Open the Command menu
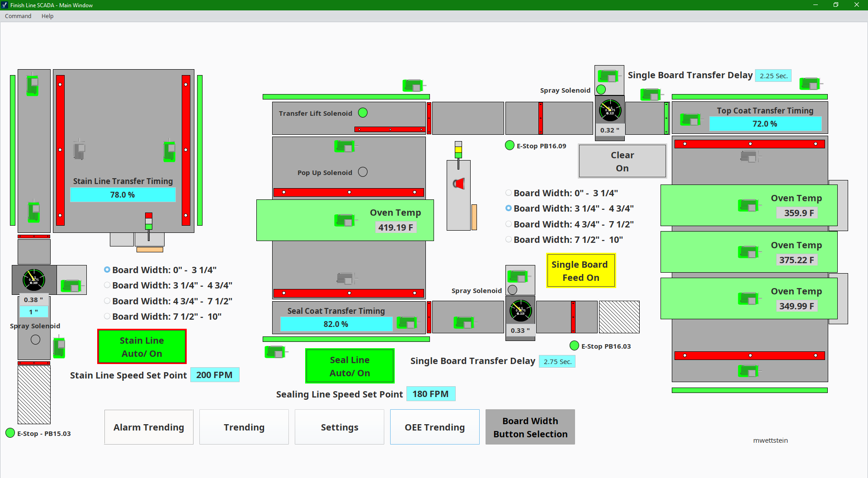The height and width of the screenshot is (478, 868). [18, 16]
